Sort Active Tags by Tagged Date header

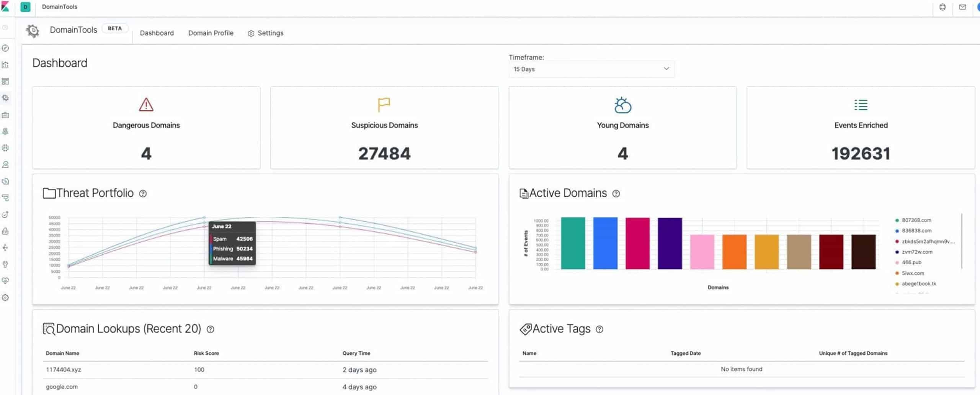pos(686,354)
